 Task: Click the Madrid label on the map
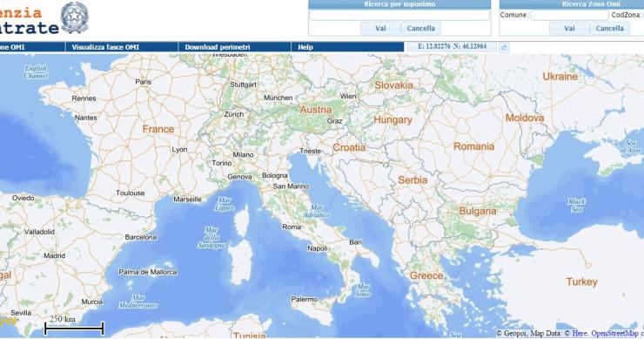(55, 256)
